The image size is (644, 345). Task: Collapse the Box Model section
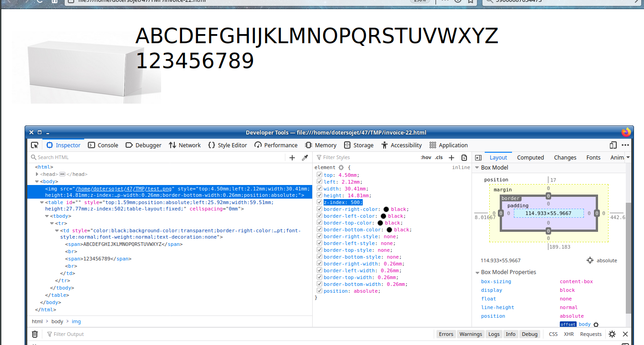(x=477, y=168)
